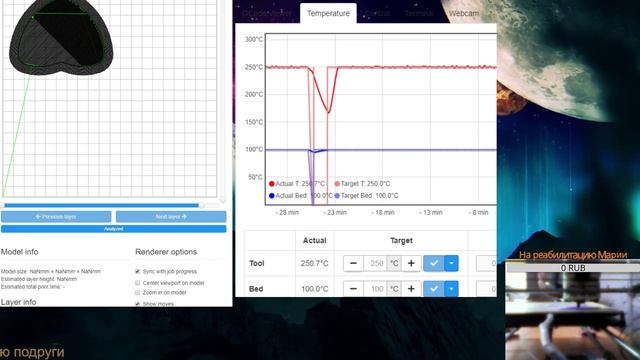The height and width of the screenshot is (360, 640).
Task: Toggle Sync with job progress checkbox
Action: (138, 271)
